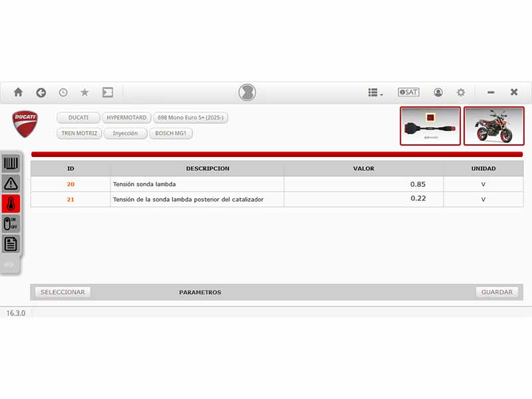The width and height of the screenshot is (532, 399).
Task: Click the faded bottom sidebar icon
Action: pos(9,264)
